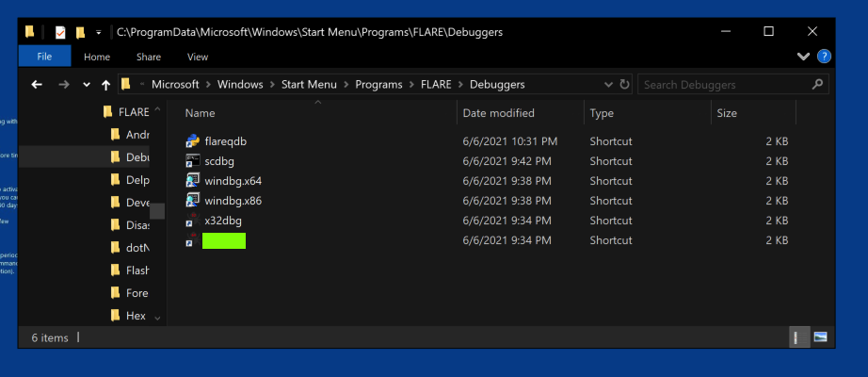Switch to details view in status bar
Screen dimensions: 868x377
(796, 336)
